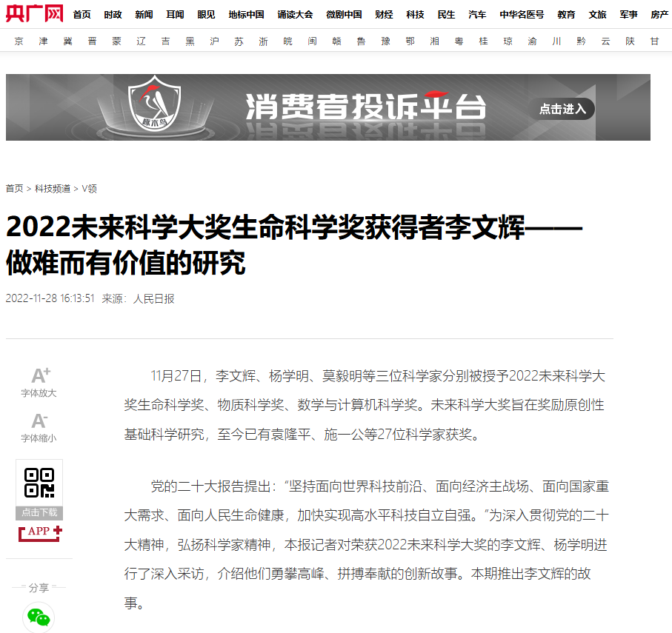This screenshot has width=672, height=633.
Task: Click V领 breadcrumb link
Action: point(89,189)
